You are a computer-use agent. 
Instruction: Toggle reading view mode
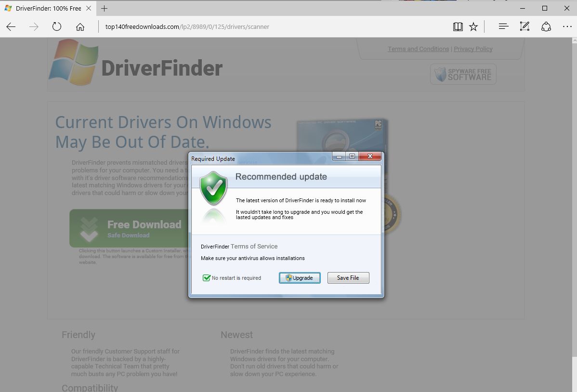457,26
